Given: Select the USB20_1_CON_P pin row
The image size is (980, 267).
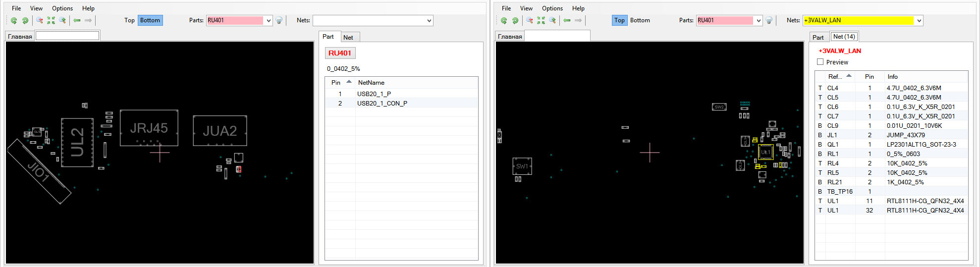Looking at the screenshot, I should click(x=382, y=103).
